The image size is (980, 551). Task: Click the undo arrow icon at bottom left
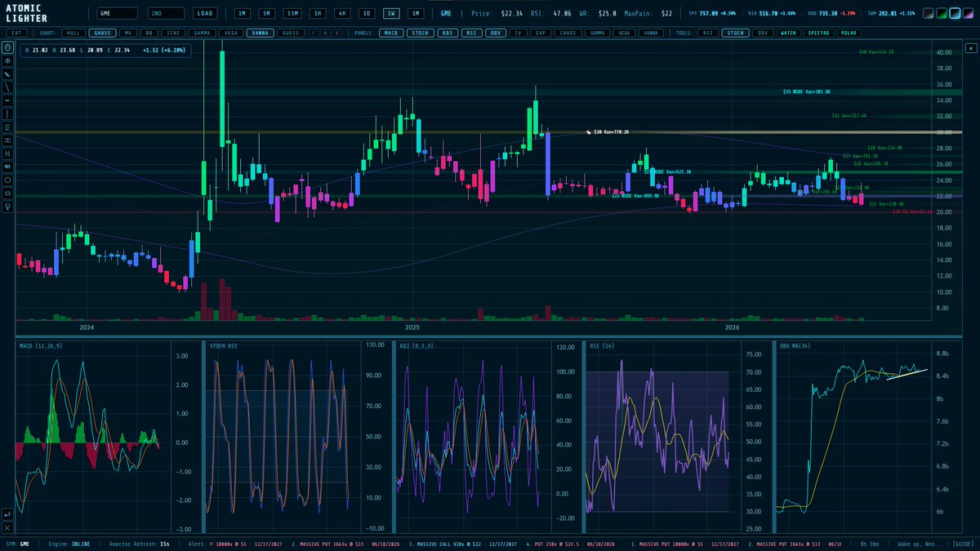(7, 514)
